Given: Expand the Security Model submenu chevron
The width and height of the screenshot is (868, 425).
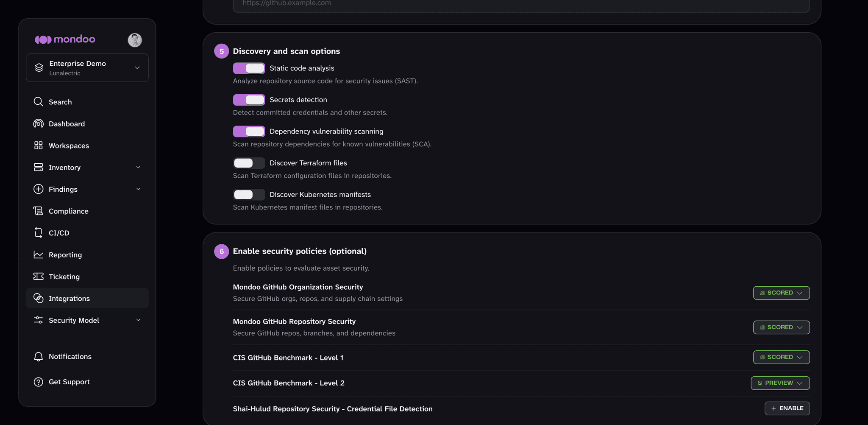Looking at the screenshot, I should (x=138, y=320).
